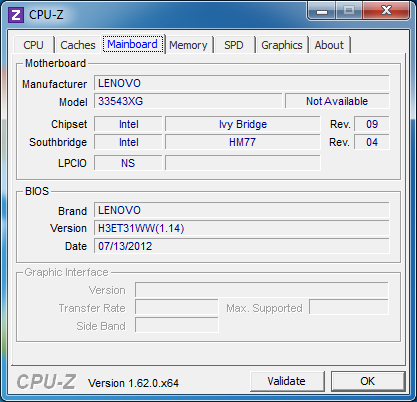Switch to the Graphics tab
This screenshot has height=402, width=417.
tap(282, 45)
